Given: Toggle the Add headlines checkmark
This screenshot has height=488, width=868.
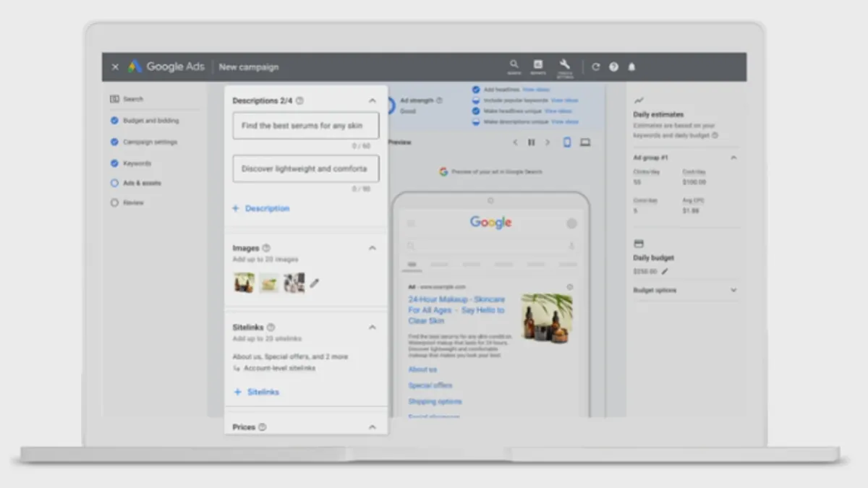Looking at the screenshot, I should [x=476, y=90].
